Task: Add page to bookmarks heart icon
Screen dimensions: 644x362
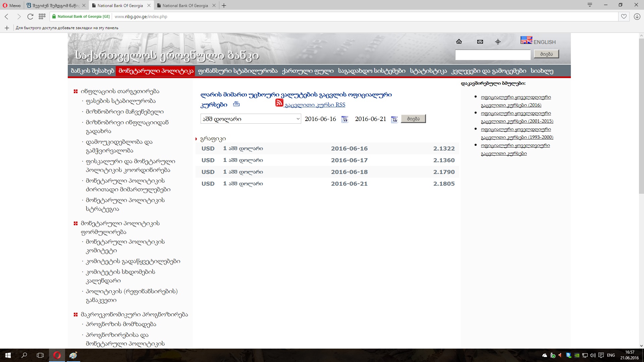Action: [624, 16]
